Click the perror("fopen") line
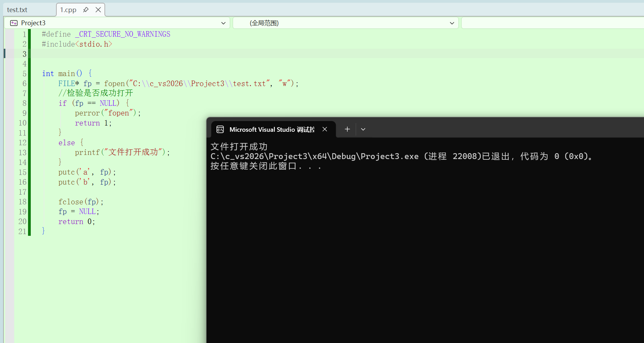Image resolution: width=644 pixels, height=343 pixels. click(x=108, y=113)
